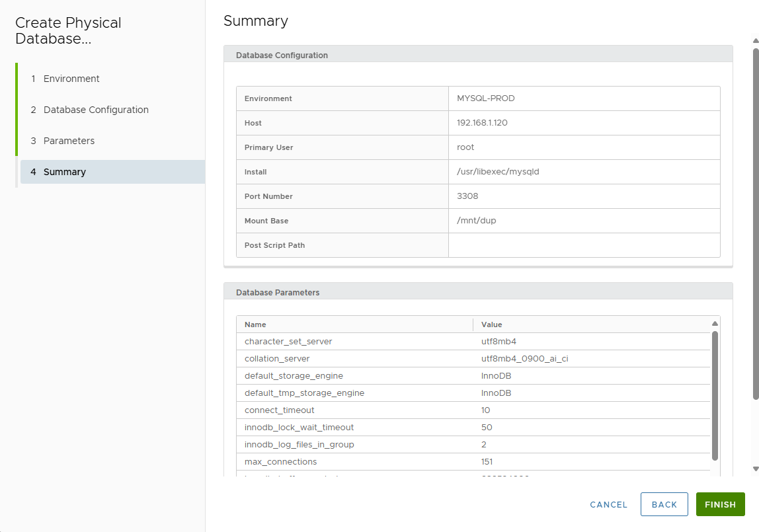Click the divider between Name and Value columns
This screenshot has width=759, height=532.
coord(473,324)
